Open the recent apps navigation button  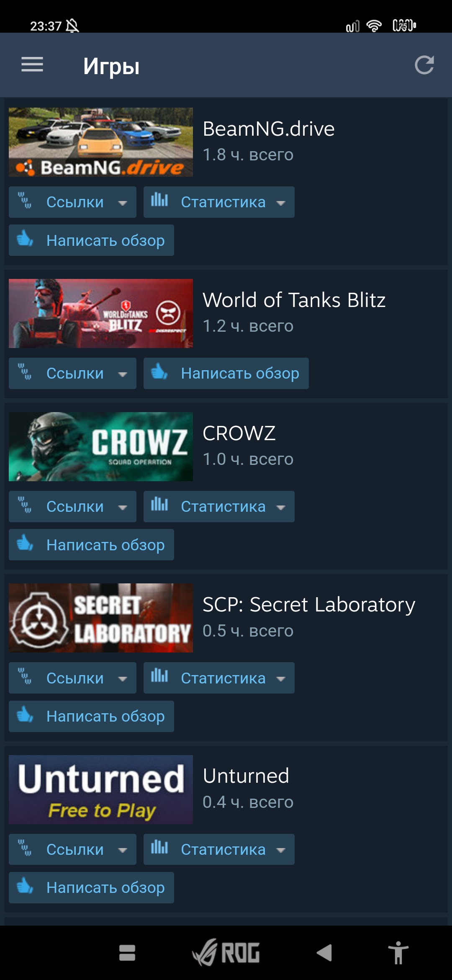(x=127, y=953)
